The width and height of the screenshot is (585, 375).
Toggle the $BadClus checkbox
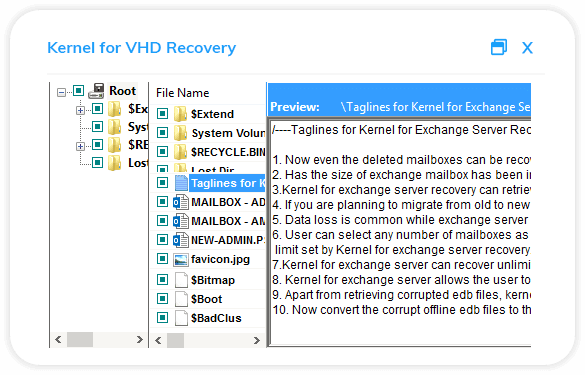pyautogui.click(x=162, y=318)
